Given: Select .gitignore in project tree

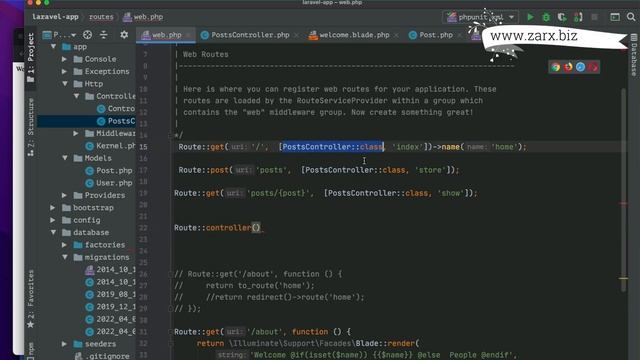Looking at the screenshot, I should click(x=102, y=356).
